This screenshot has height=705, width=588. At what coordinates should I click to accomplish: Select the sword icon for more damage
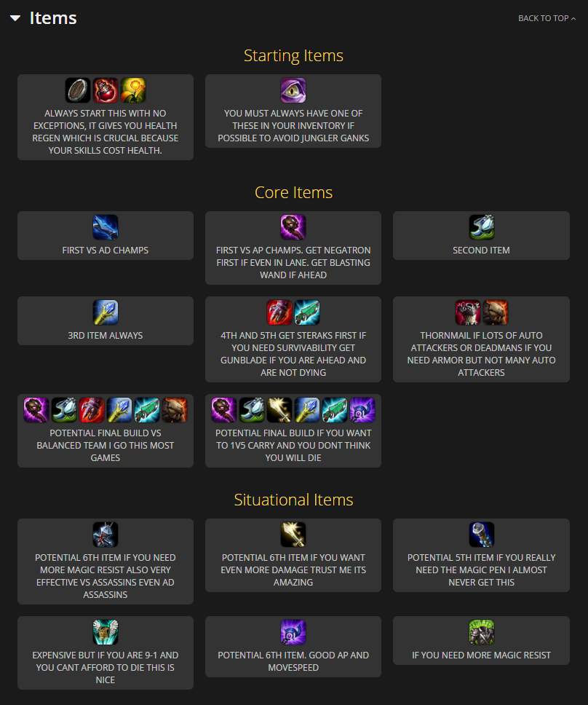[x=293, y=535]
